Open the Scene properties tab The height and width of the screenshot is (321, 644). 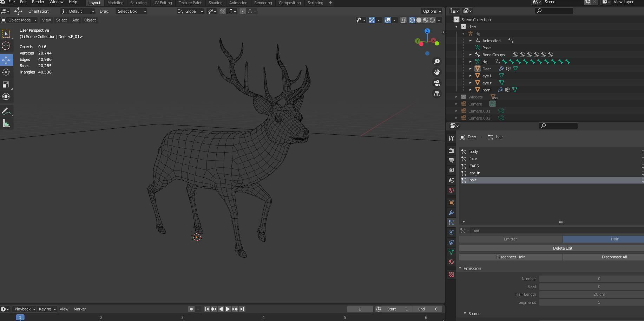tap(451, 180)
